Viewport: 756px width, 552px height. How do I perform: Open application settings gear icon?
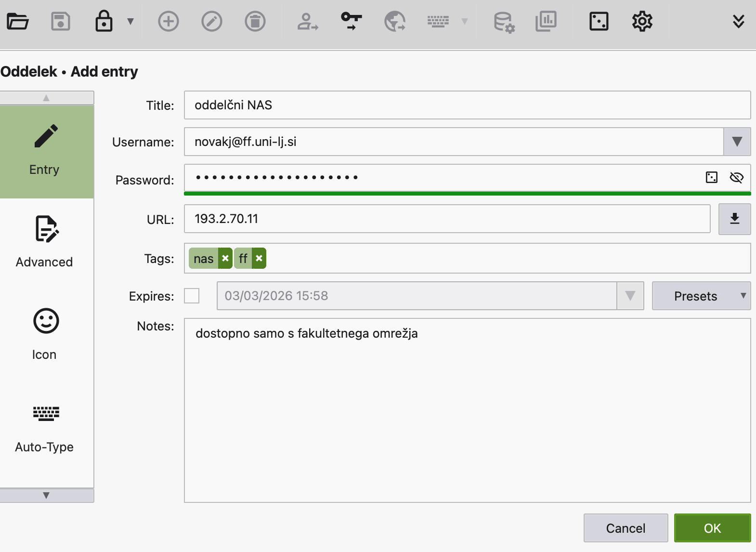click(x=642, y=21)
